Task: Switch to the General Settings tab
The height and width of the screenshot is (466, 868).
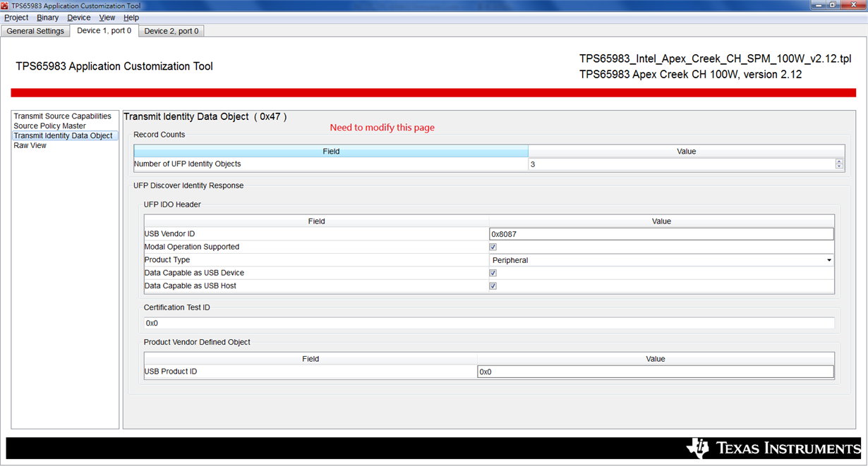Action: 35,31
